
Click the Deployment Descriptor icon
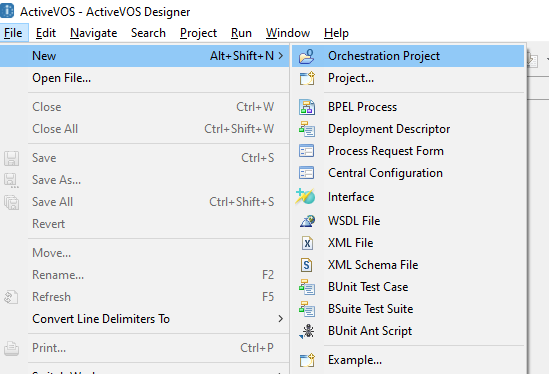pyautogui.click(x=307, y=129)
